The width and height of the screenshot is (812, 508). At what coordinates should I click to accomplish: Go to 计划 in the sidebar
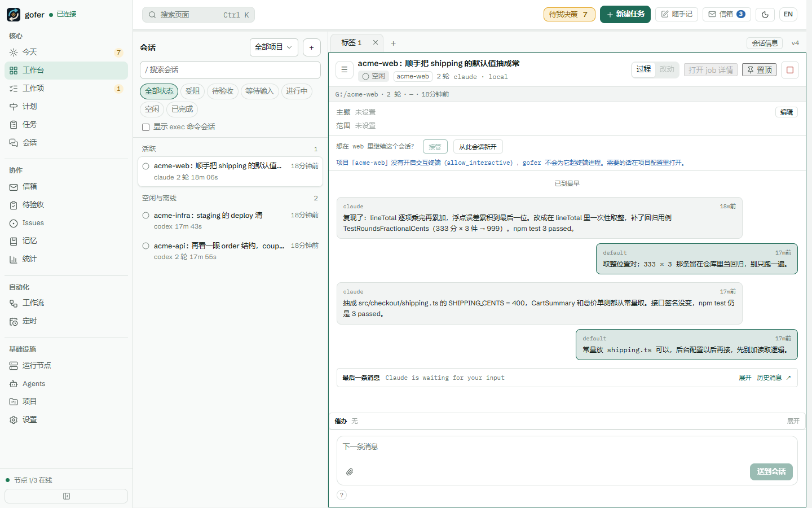(x=66, y=107)
